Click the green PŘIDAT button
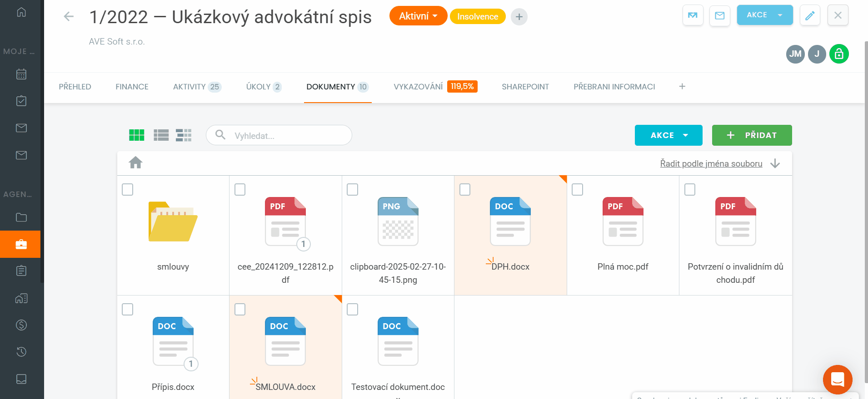Viewport: 868px width, 399px height. click(752, 135)
